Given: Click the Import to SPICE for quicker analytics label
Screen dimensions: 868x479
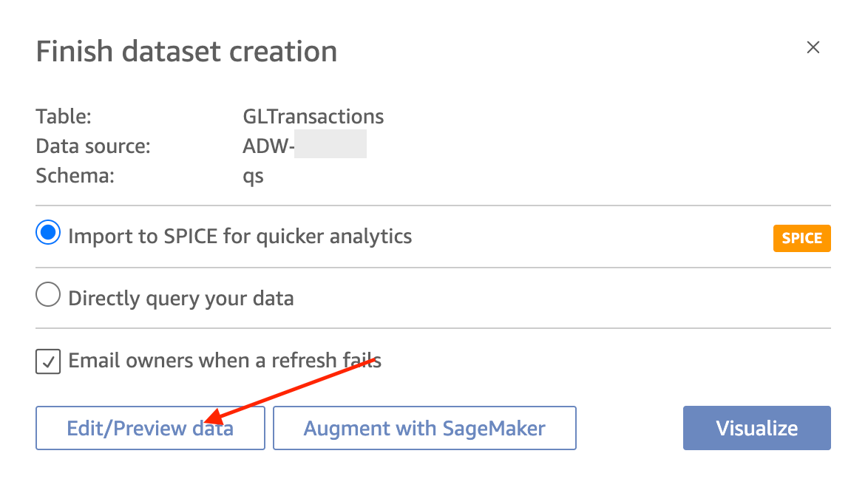Looking at the screenshot, I should click(240, 237).
